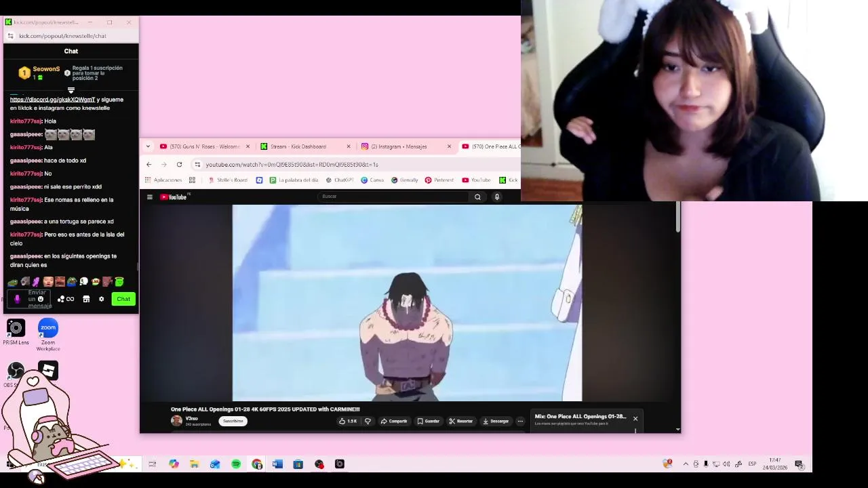868x488 pixels.
Task: Open File Explorer from the taskbar
Action: [x=194, y=464]
